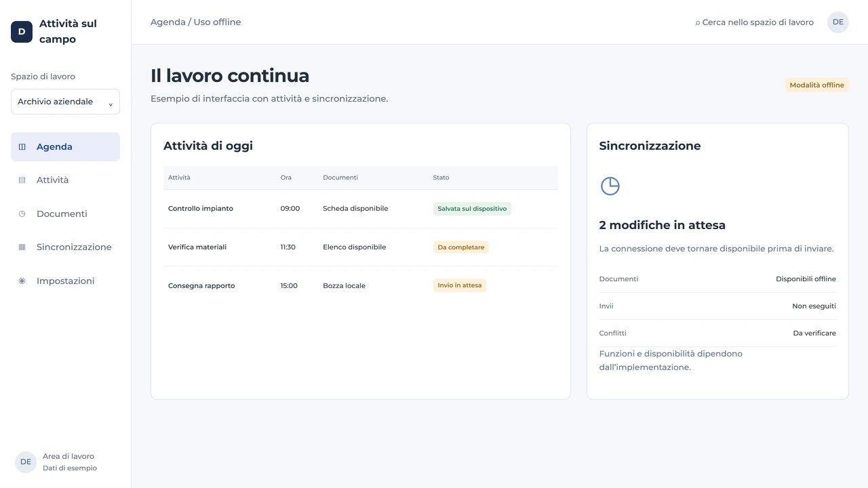868x488 pixels.
Task: Click the 15:00 time cell
Action: [289, 286]
